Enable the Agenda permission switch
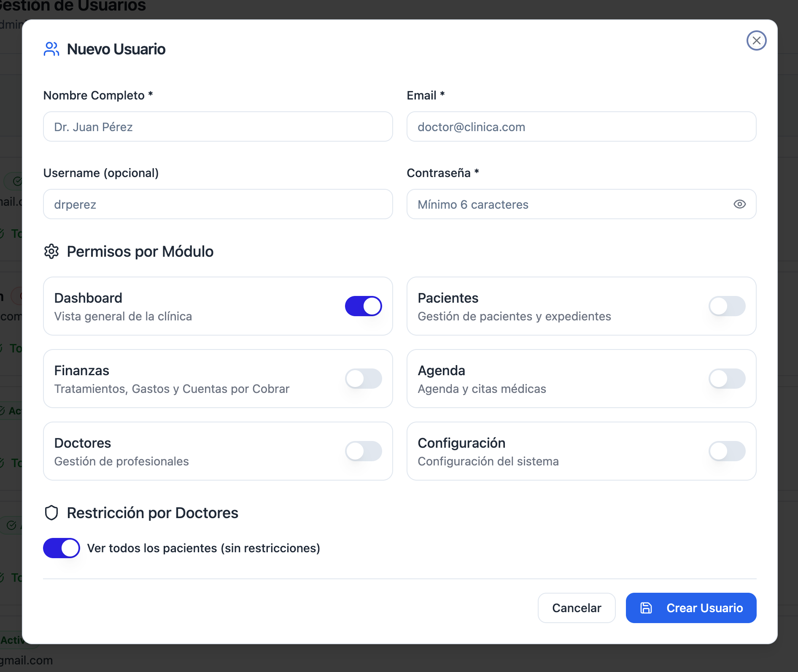 [727, 379]
